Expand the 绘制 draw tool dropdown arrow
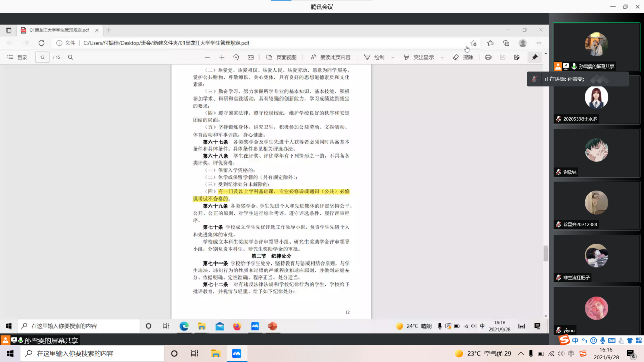Screen dimensions: 644x362 coord(393,58)
